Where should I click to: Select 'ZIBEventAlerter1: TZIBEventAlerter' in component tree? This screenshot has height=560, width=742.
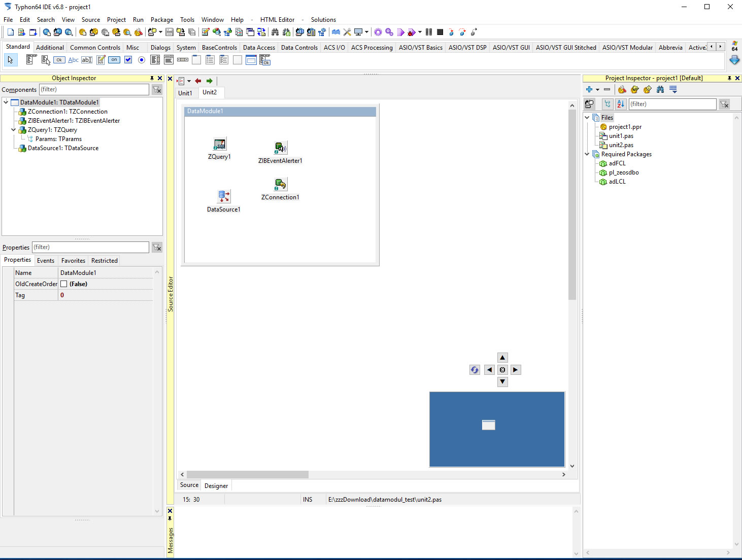pos(74,120)
